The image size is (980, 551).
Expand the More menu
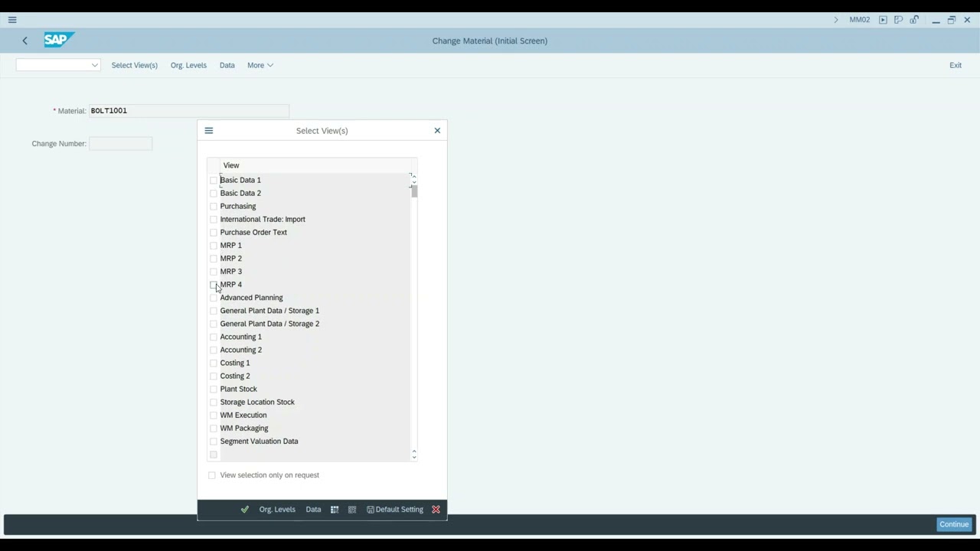click(x=260, y=65)
